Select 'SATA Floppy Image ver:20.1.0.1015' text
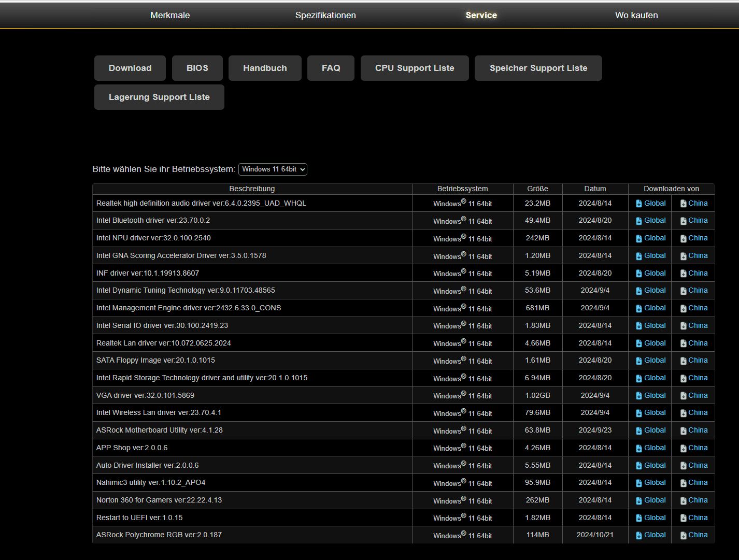Screen dimensions: 739x560 pos(155,360)
